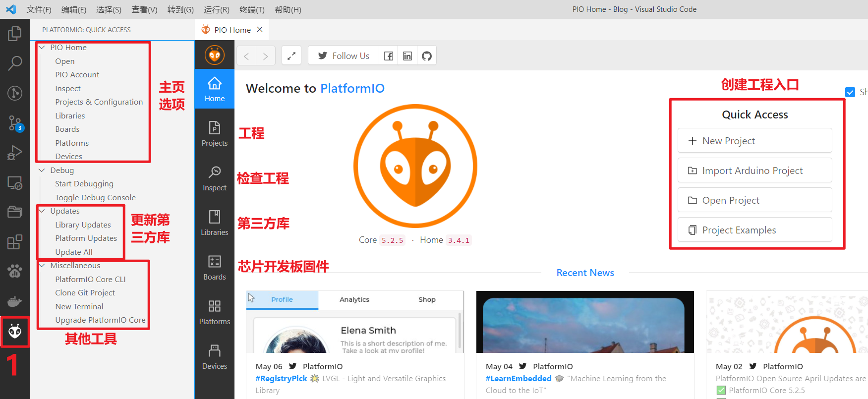Screen dimensions: 868x399
Task: Open PlatformIO alien icon in activity bar
Action: (x=15, y=331)
